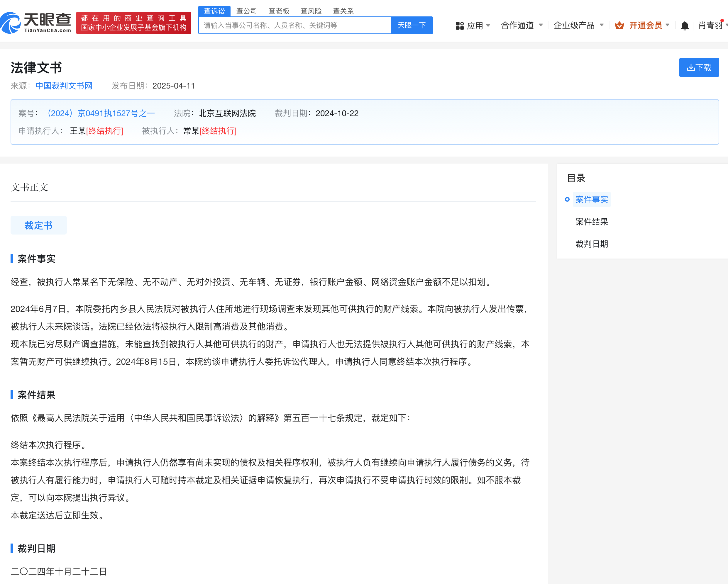Click the VIP crown icon

[619, 26]
